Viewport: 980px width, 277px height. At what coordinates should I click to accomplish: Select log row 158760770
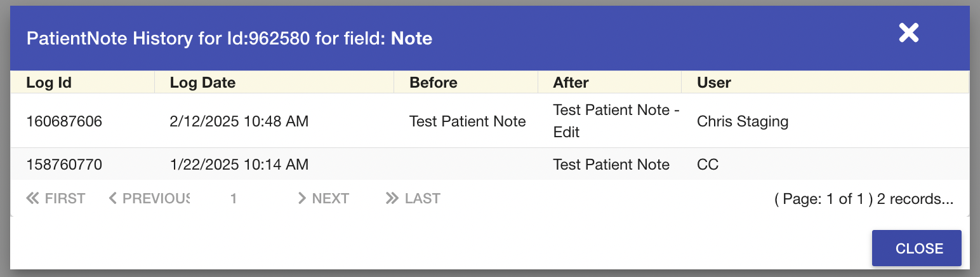64,165
